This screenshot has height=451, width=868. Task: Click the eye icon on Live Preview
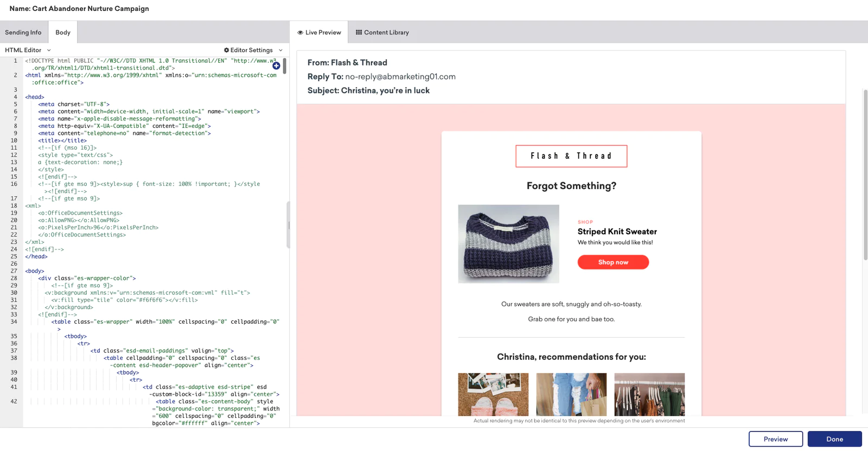click(x=300, y=33)
